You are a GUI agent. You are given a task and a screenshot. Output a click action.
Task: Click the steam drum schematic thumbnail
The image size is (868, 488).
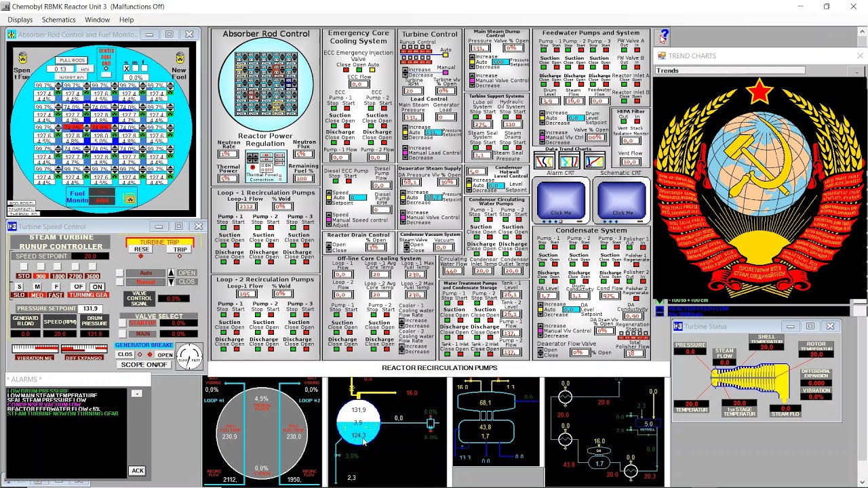[387, 432]
